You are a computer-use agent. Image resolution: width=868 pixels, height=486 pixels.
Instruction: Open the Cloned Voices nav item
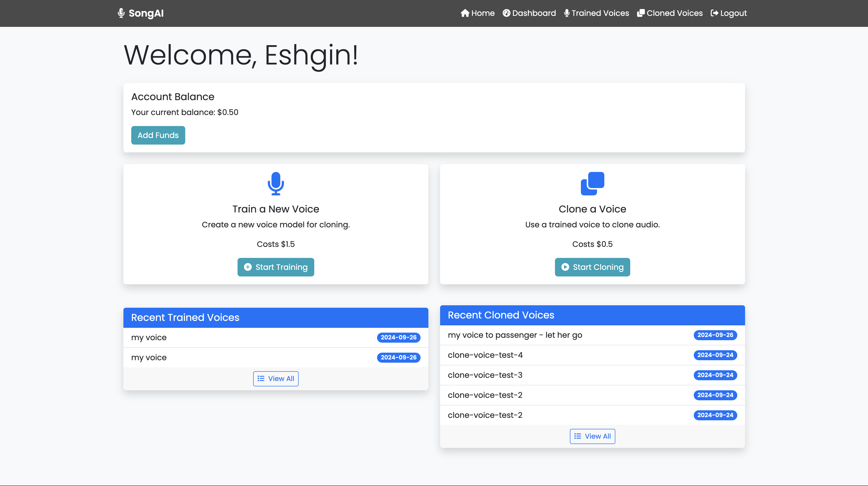point(675,13)
